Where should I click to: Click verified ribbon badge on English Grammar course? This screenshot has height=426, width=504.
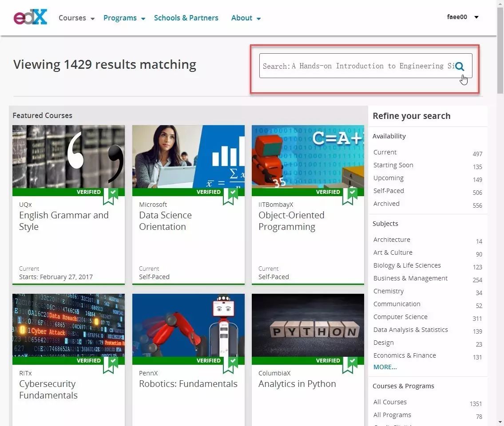tap(110, 196)
